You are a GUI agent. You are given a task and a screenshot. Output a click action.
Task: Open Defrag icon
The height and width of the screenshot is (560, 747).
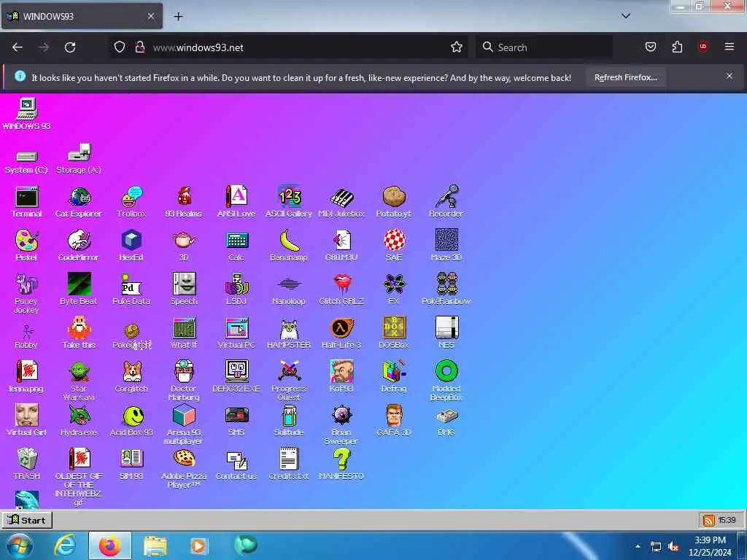click(x=393, y=376)
